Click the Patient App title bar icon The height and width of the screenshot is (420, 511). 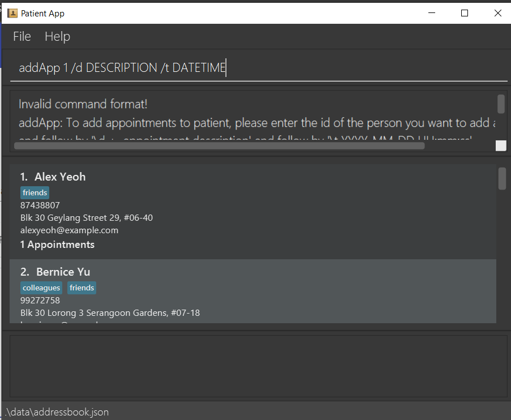click(12, 13)
